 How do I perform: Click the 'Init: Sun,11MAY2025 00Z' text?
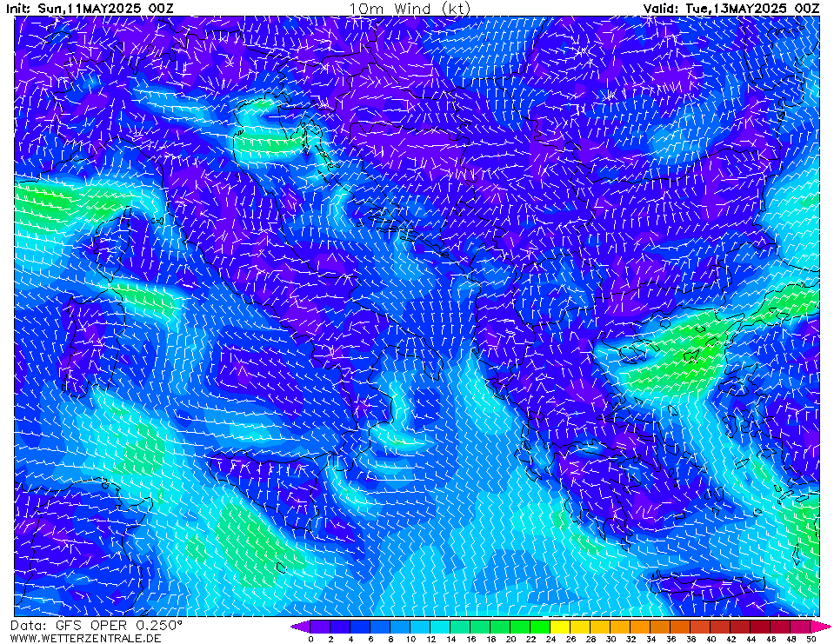pyautogui.click(x=90, y=8)
